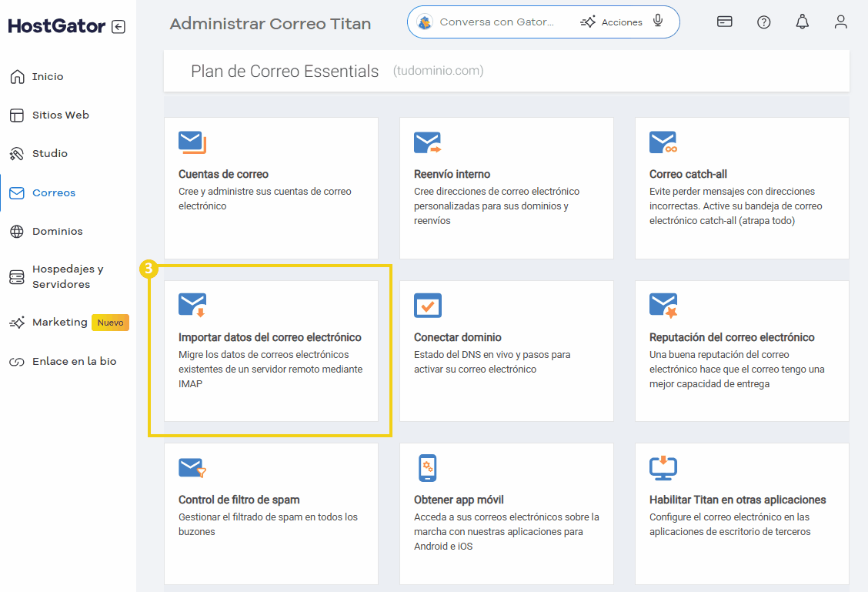
Task: Click the Correo catch-all icon
Action: click(x=663, y=143)
